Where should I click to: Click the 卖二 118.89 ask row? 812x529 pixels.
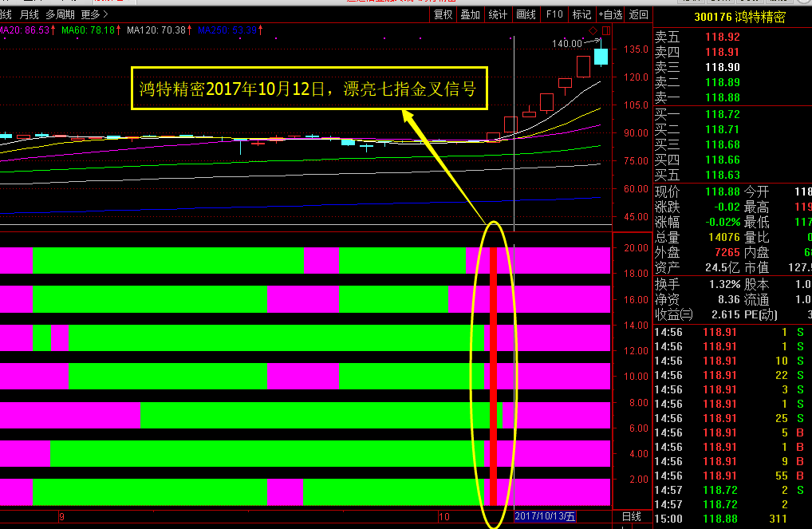click(x=697, y=82)
